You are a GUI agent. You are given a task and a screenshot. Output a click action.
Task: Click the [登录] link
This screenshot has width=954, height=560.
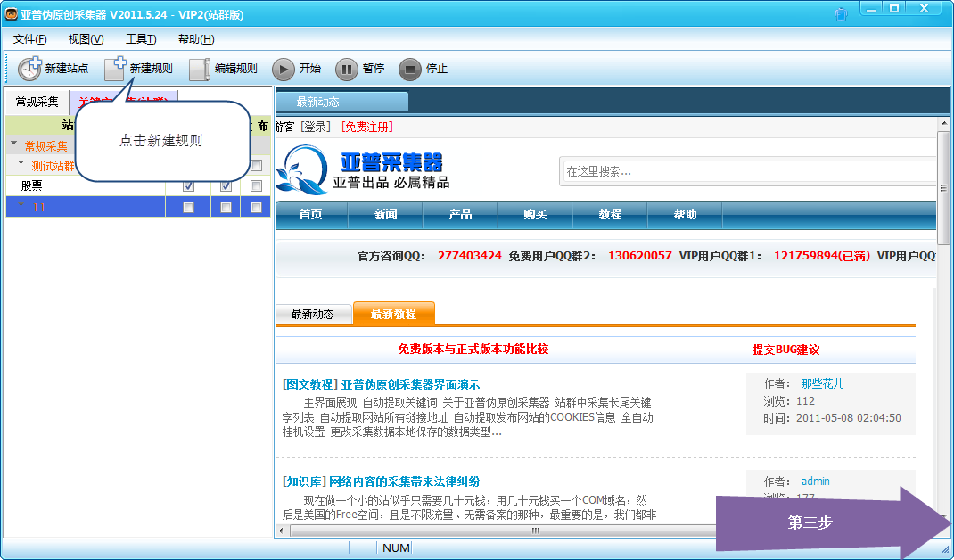point(316,127)
